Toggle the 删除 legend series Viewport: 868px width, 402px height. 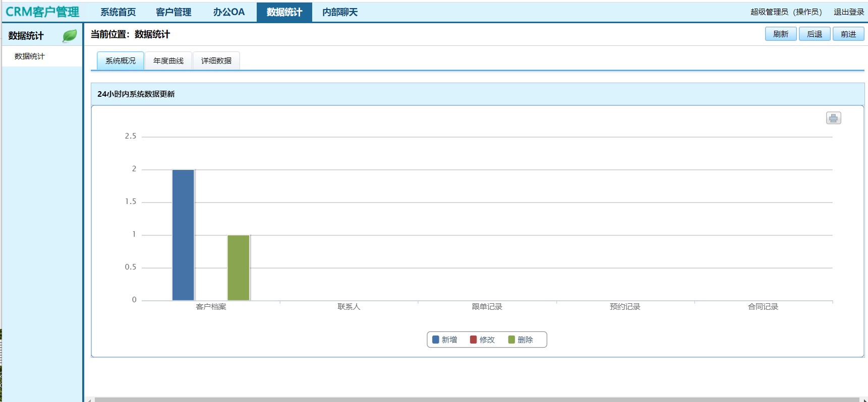pos(520,340)
